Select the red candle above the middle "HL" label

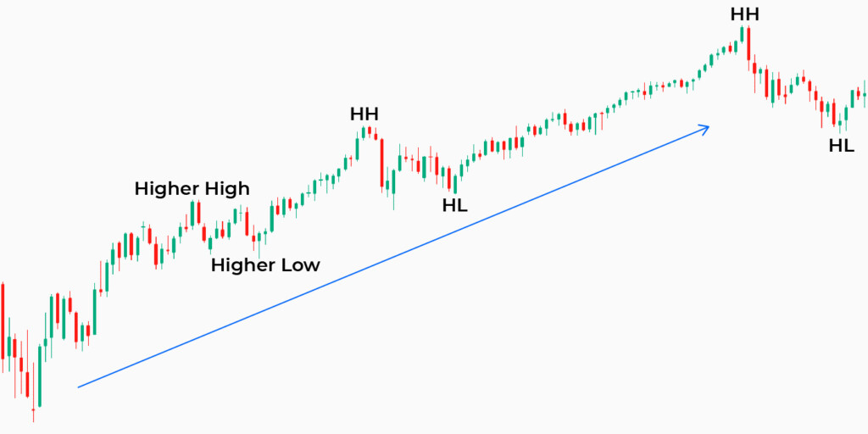coord(448,178)
